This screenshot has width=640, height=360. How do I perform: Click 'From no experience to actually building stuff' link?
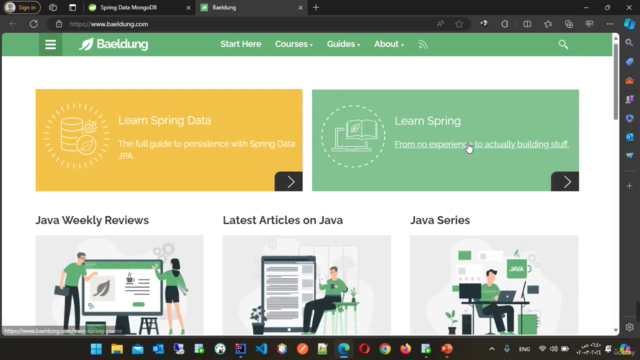482,144
